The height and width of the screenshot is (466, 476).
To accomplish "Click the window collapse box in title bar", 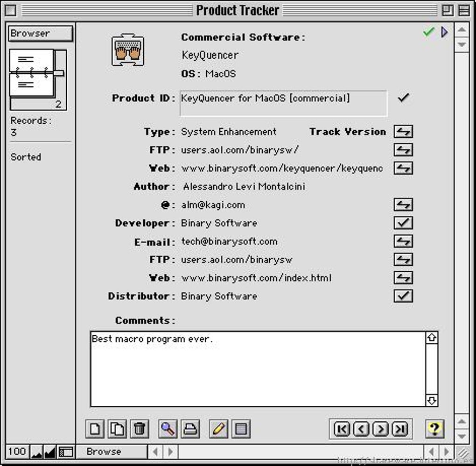I will (x=463, y=10).
